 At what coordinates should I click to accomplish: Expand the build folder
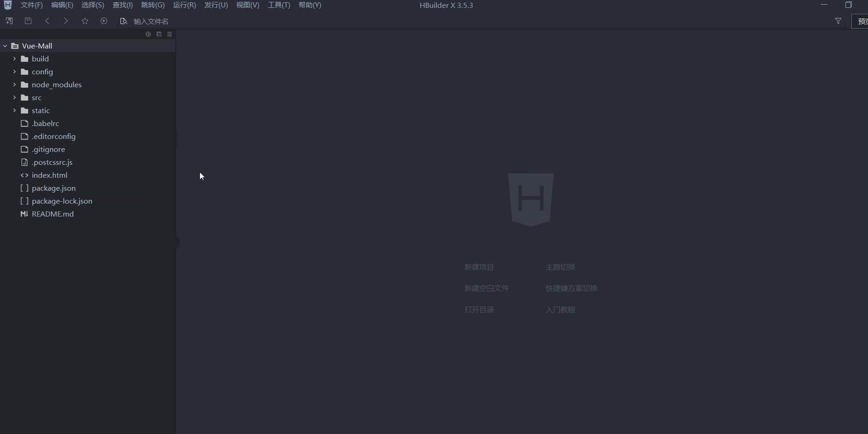14,59
